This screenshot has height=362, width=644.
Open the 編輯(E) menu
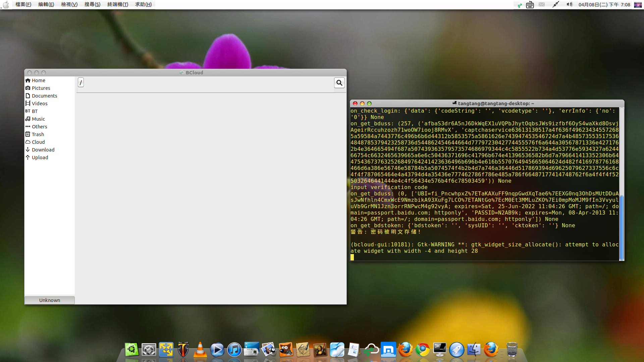click(46, 4)
